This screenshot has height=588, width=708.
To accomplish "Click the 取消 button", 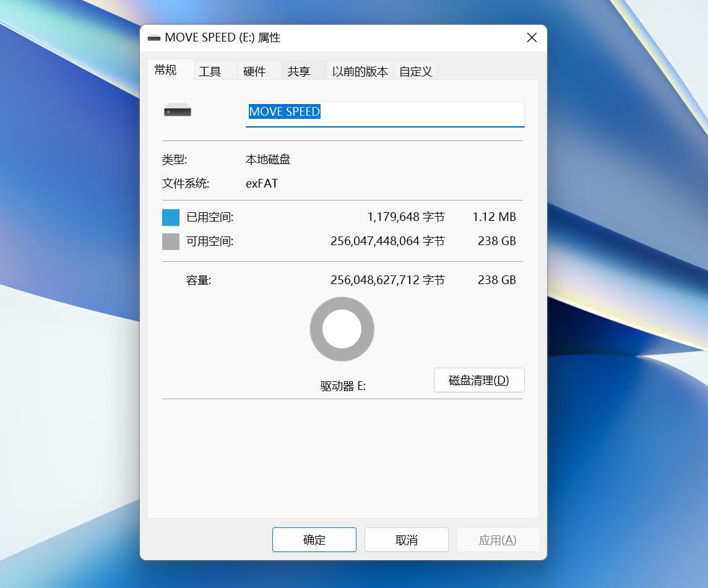I will [x=406, y=539].
